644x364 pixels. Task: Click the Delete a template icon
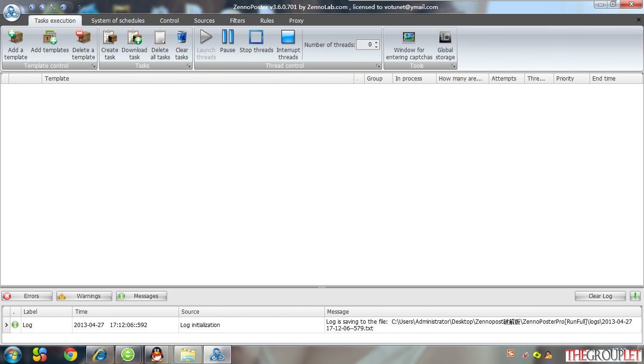(x=83, y=37)
